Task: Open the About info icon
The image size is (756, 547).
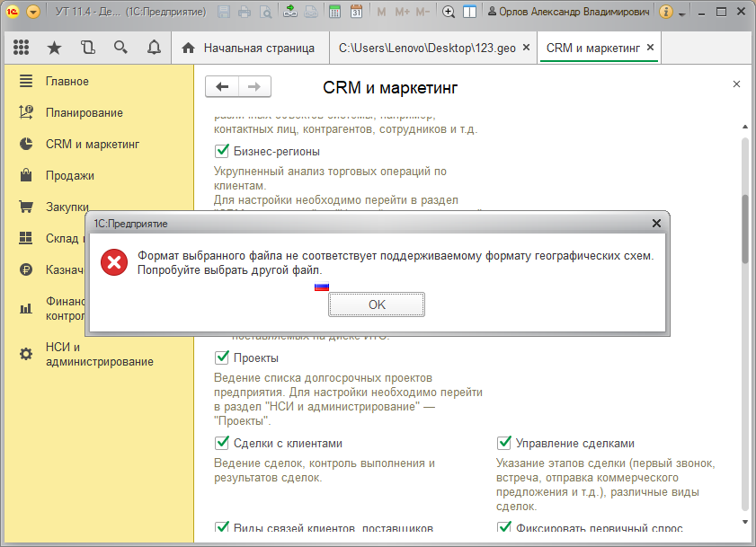Action: coord(666,12)
